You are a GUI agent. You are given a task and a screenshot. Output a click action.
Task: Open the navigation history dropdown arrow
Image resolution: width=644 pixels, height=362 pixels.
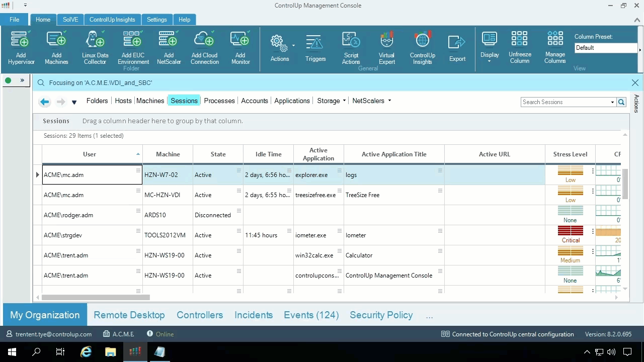pyautogui.click(x=74, y=102)
